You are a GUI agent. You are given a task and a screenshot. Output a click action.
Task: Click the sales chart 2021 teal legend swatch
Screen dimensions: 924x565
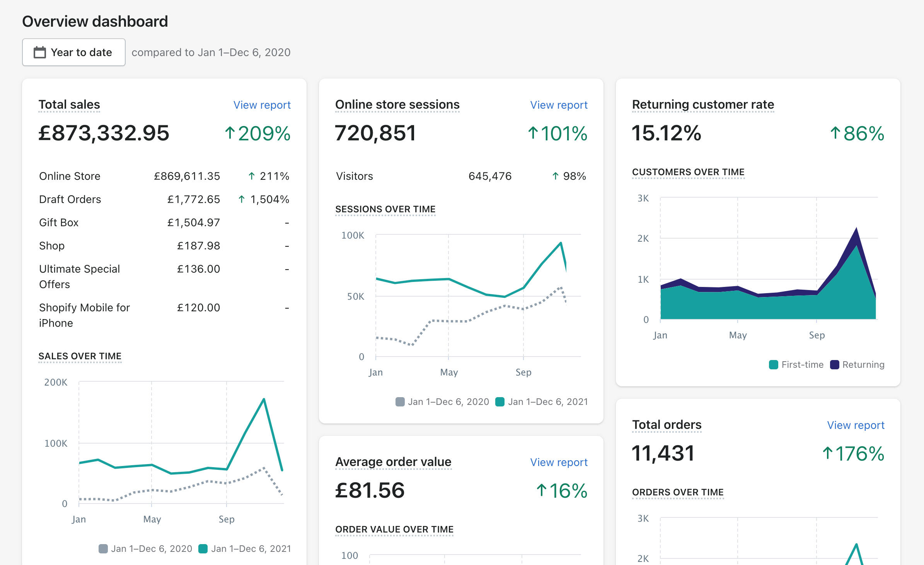coord(203,549)
